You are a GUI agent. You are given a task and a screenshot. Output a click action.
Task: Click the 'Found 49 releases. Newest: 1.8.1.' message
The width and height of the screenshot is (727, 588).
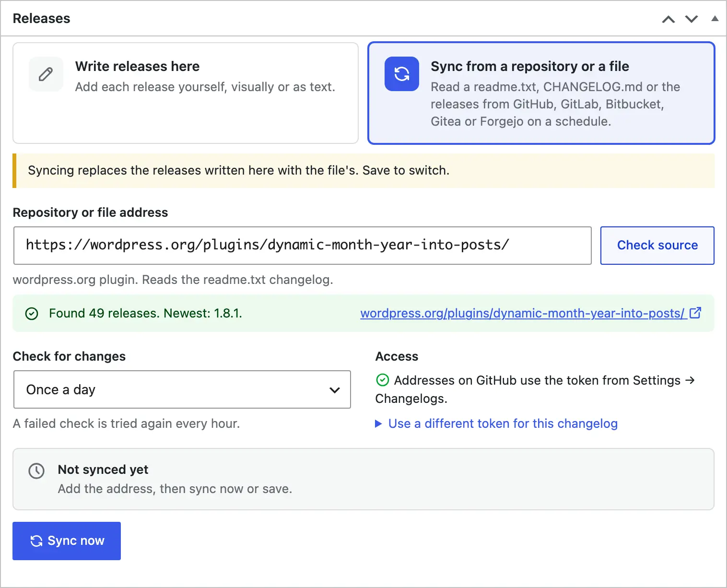tap(146, 313)
